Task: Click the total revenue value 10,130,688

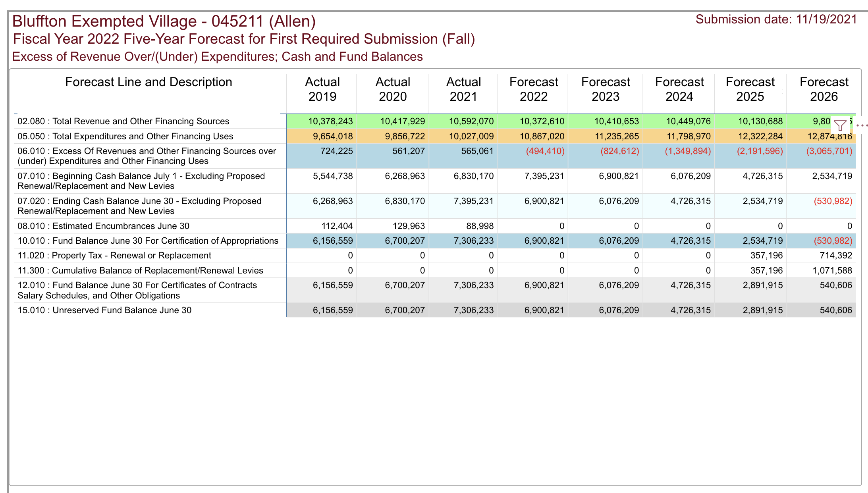Action: pos(760,121)
